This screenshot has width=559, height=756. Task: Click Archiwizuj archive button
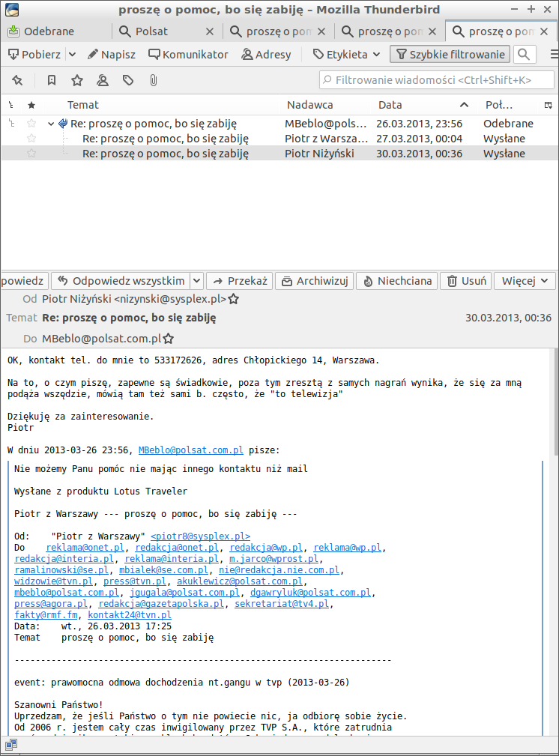[x=315, y=281]
